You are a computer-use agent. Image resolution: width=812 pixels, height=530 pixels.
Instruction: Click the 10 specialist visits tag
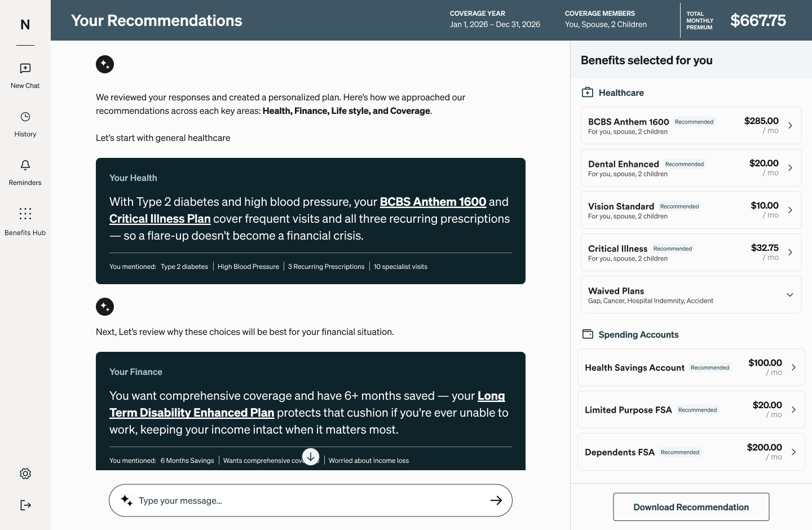coord(400,267)
